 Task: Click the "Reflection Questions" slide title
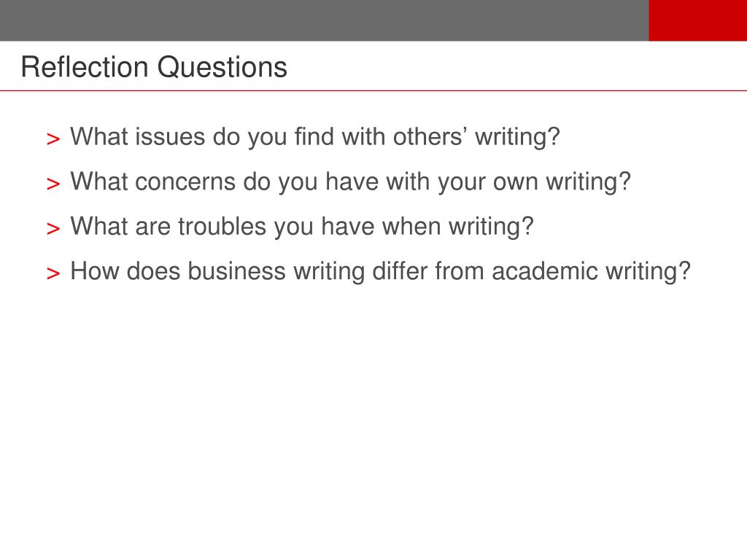click(154, 67)
